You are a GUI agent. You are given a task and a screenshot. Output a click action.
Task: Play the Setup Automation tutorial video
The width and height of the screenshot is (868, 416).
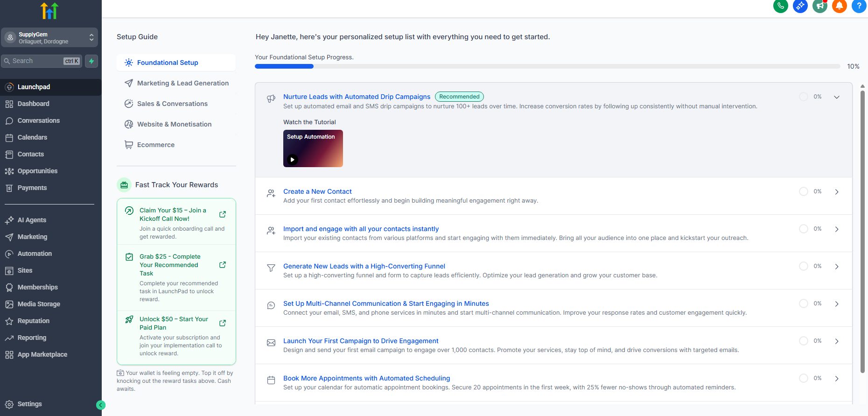click(x=292, y=160)
